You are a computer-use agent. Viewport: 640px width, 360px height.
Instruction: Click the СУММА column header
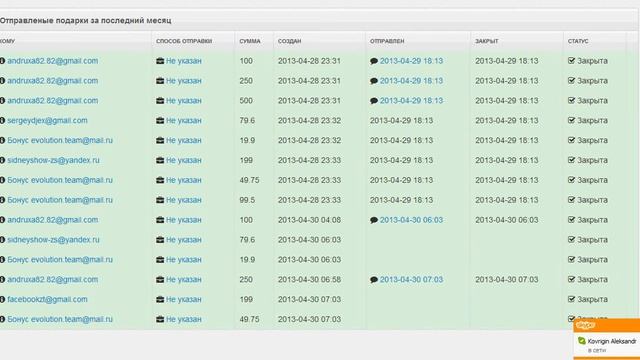[250, 41]
